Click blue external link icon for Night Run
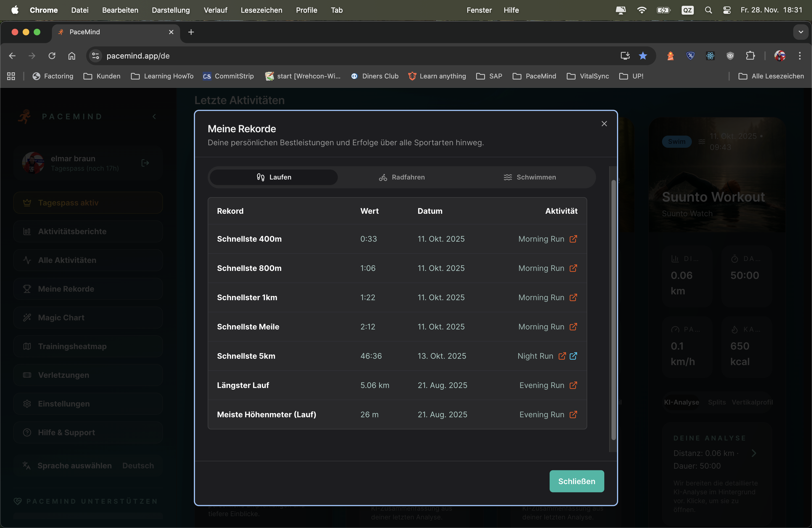Viewport: 812px width, 528px height. pos(574,356)
